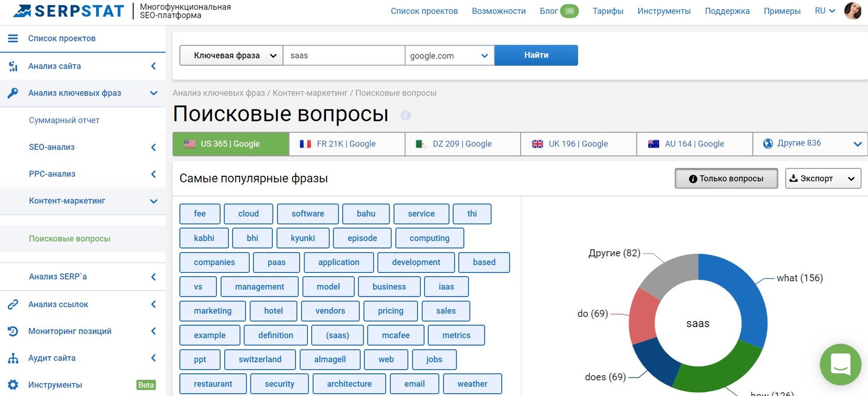Click the Анализ сайта chart icon

pyautogui.click(x=13, y=66)
